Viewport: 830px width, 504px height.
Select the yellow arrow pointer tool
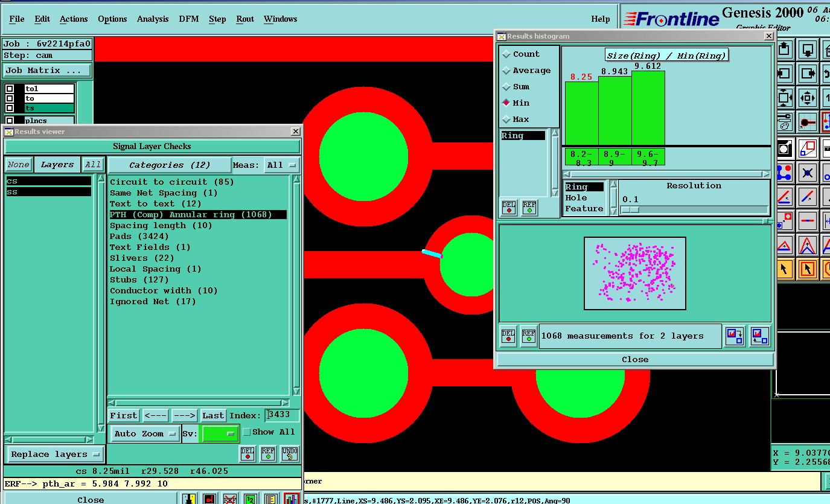(x=784, y=269)
